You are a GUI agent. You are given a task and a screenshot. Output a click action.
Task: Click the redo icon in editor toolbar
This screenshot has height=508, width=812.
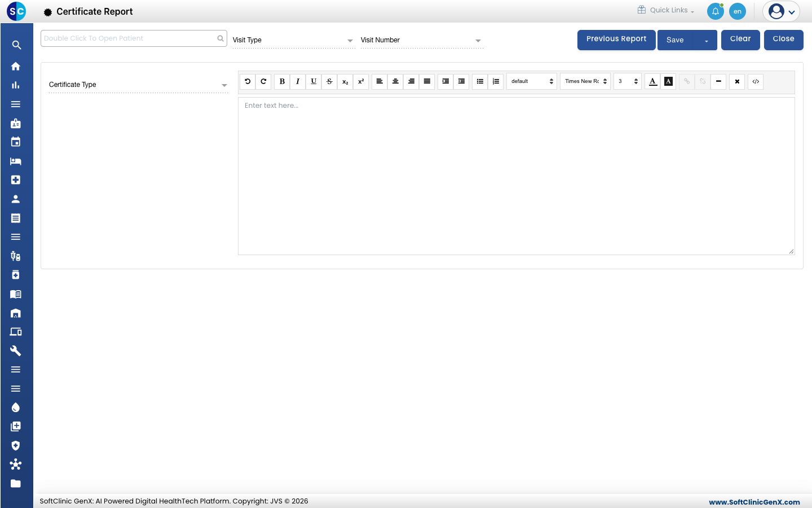[x=263, y=81]
